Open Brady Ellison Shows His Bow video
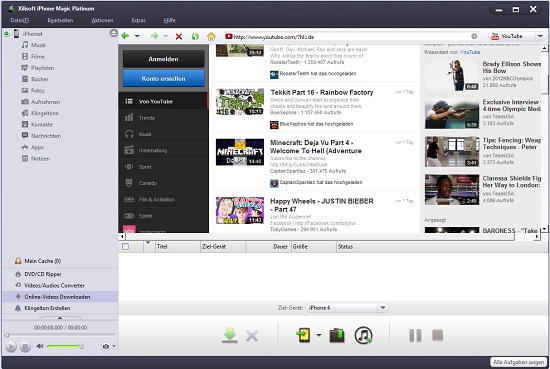Viewport: 550px width, 369px height. click(x=512, y=67)
